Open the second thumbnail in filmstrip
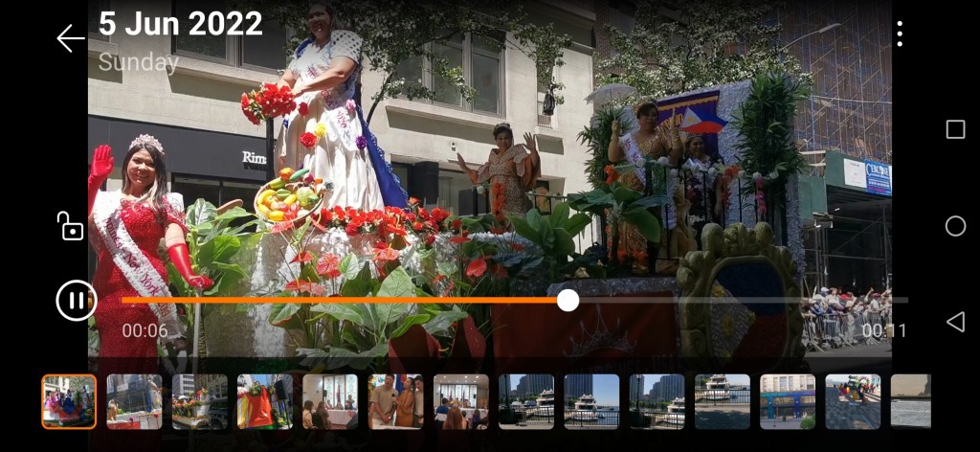 click(x=134, y=401)
